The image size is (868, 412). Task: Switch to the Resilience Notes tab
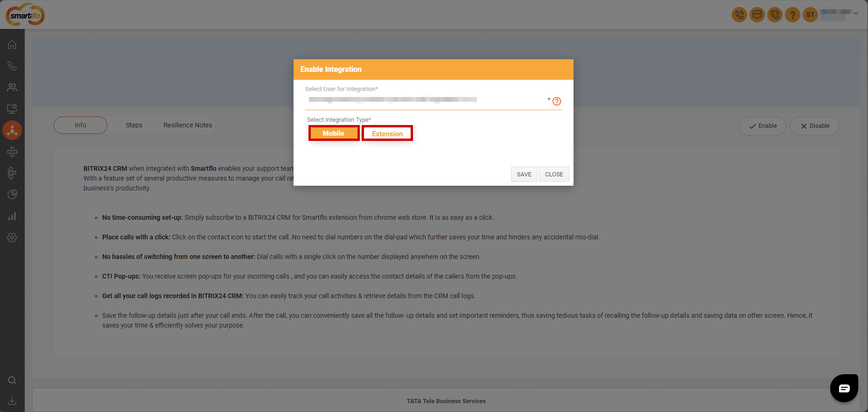188,125
